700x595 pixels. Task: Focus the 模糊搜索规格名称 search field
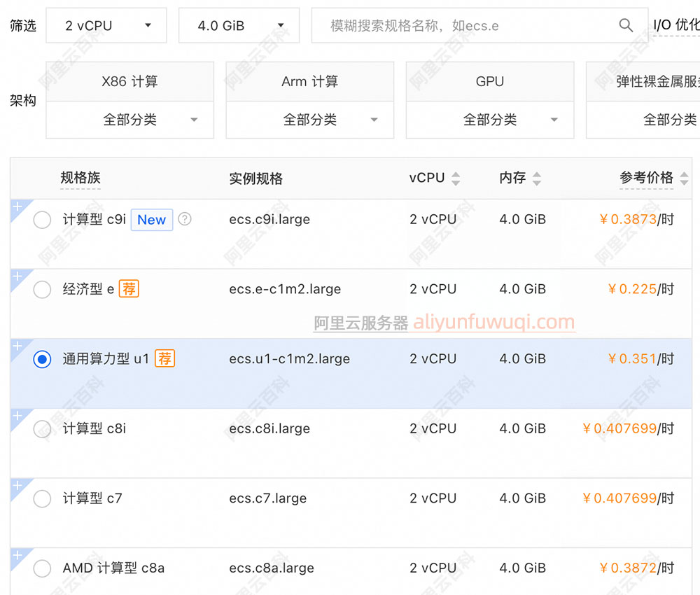[x=479, y=25]
